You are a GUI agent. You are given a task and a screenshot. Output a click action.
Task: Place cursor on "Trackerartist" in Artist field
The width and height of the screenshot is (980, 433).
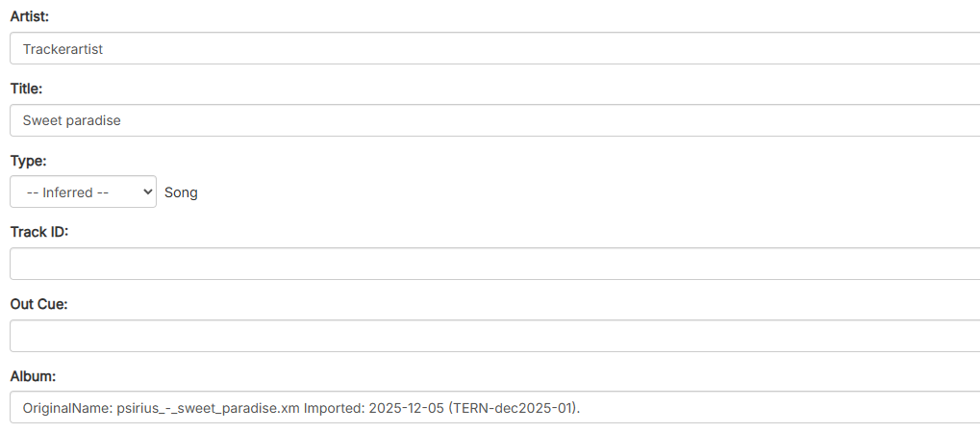coord(63,48)
